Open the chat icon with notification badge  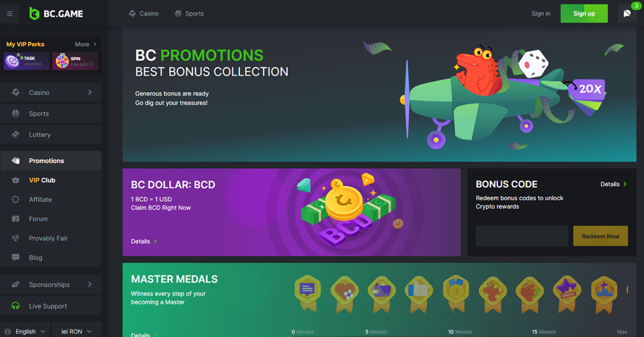point(627,13)
